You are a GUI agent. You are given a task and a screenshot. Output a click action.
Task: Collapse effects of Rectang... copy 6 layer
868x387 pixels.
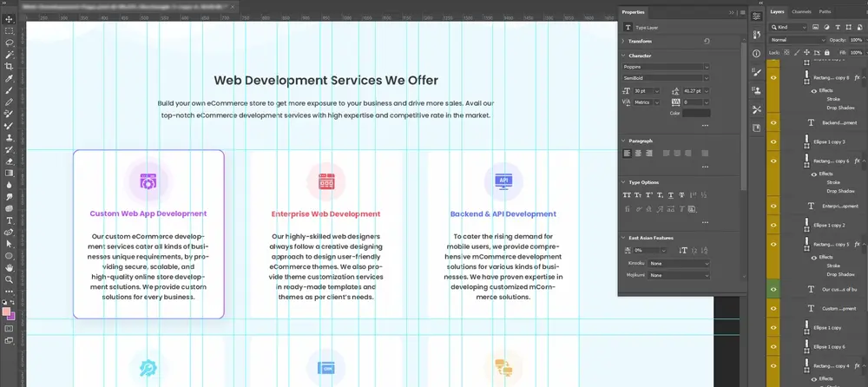pos(864,161)
